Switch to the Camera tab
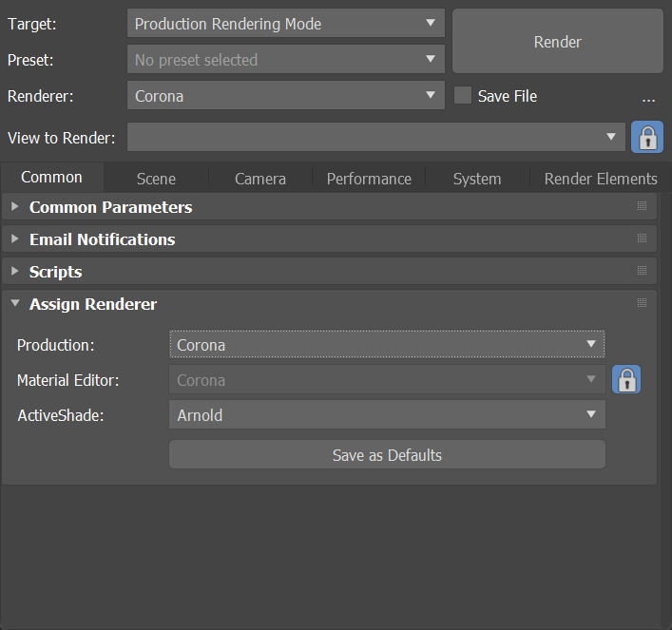This screenshot has width=672, height=630. click(x=260, y=179)
